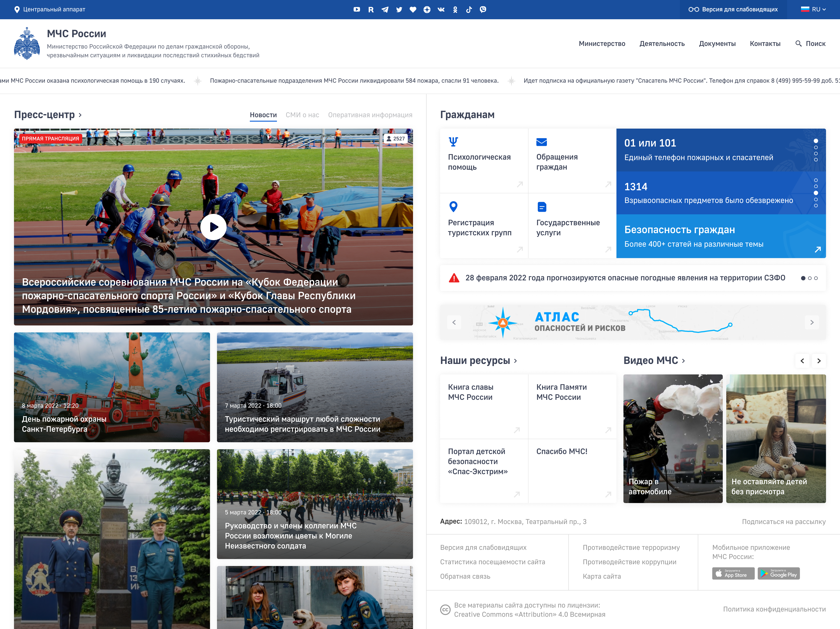Click the heart-shaped social icon

pos(413,9)
